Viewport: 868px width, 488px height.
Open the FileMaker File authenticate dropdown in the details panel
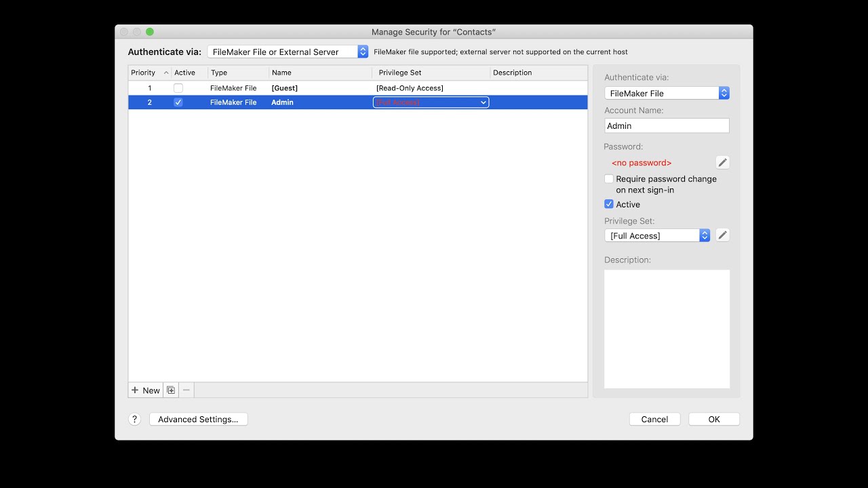pyautogui.click(x=667, y=93)
